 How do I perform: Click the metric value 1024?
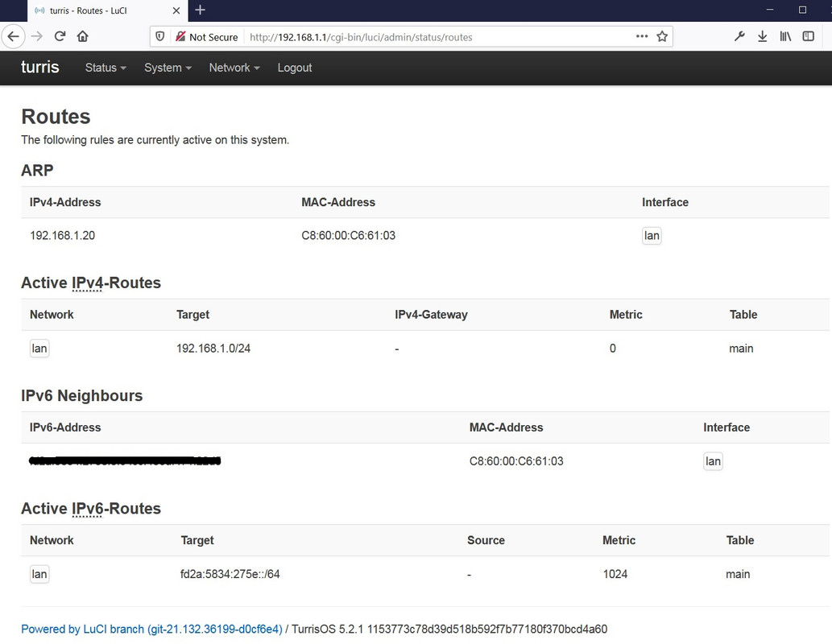pos(615,574)
